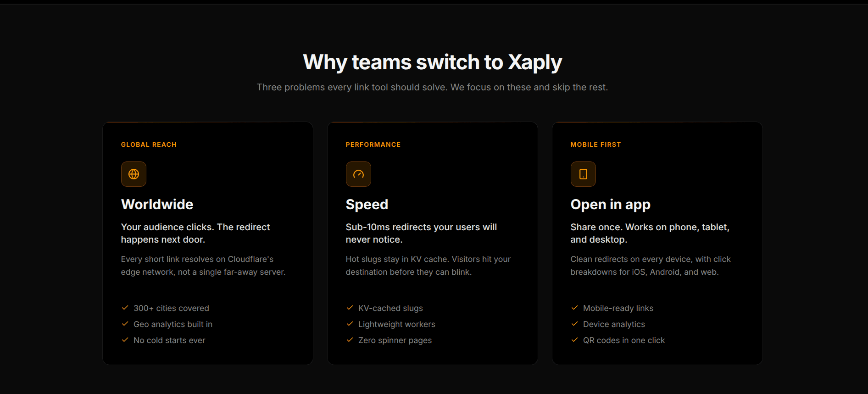Click the GLOBAL REACH label

[149, 144]
